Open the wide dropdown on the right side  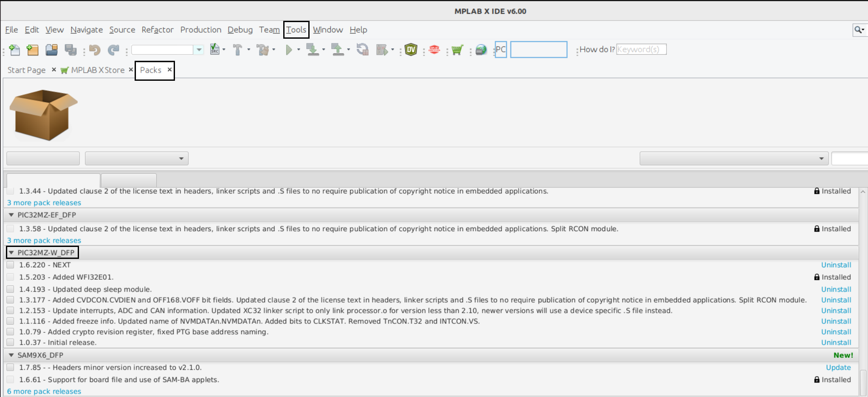(734, 159)
